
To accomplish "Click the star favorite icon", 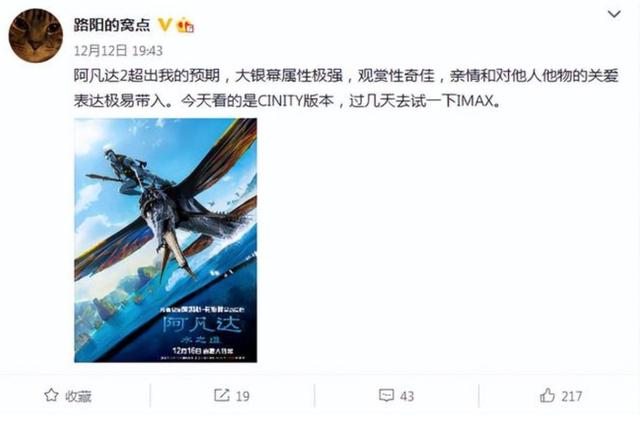I will 51,395.
